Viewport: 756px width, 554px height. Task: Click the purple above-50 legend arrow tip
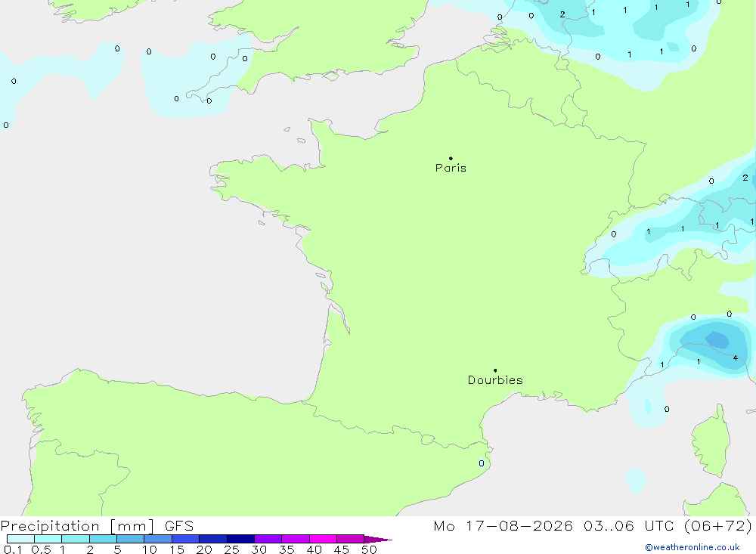pos(378,540)
